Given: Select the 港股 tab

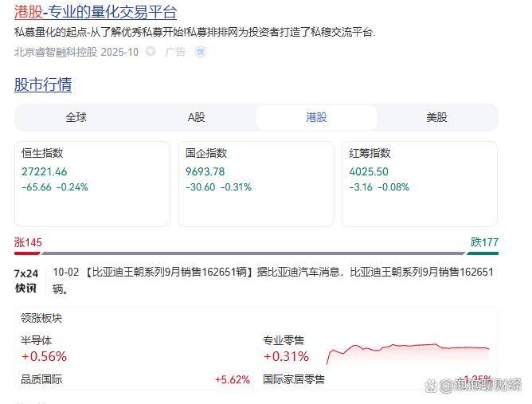Looking at the screenshot, I should [x=316, y=117].
